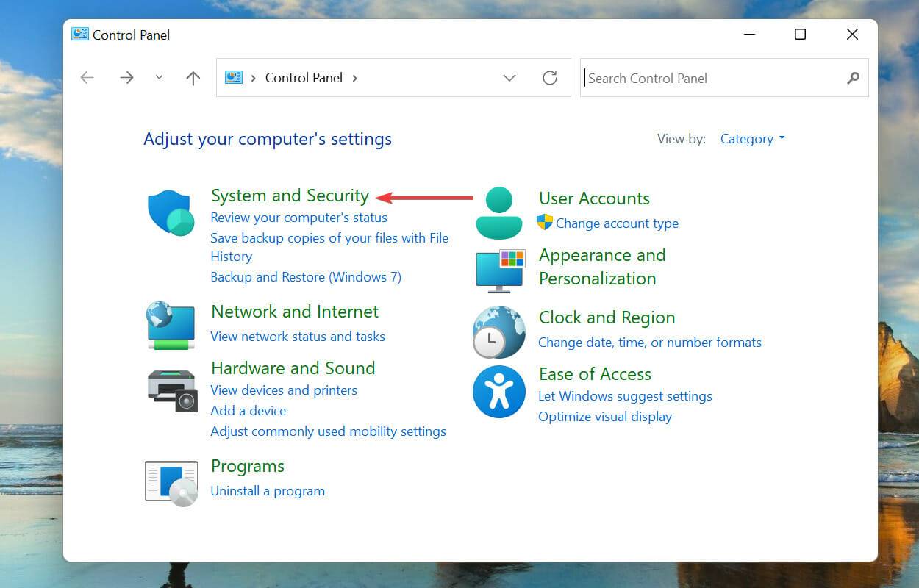Viewport: 919px width, 588px height.
Task: Open Uninstall a program
Action: click(268, 491)
